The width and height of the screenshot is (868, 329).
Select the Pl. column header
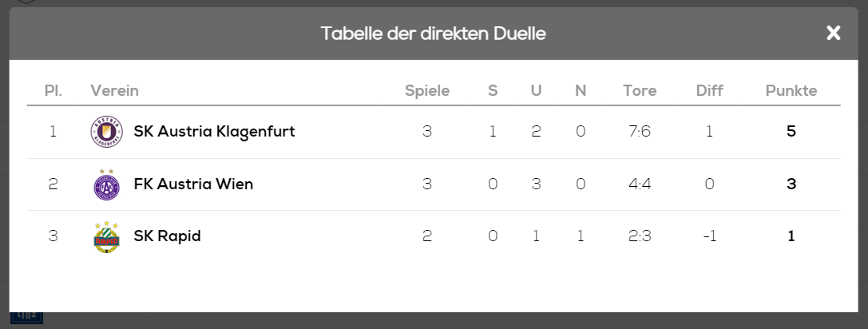54,91
